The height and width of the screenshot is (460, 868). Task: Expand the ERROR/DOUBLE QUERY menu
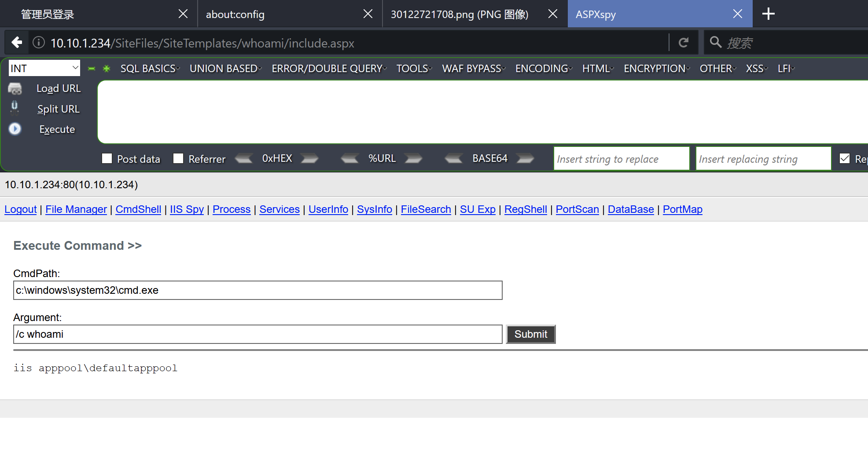329,69
